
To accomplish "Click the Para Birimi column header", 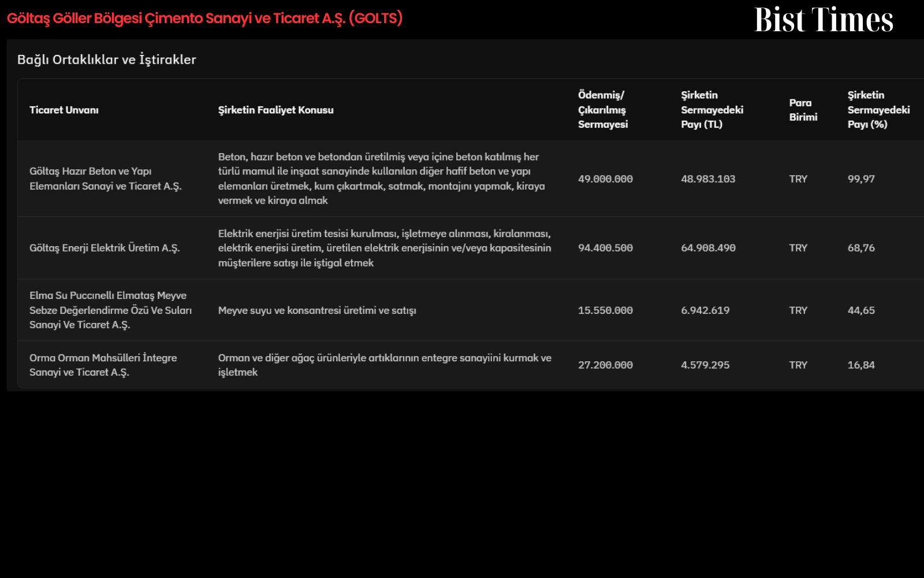I will tap(803, 110).
